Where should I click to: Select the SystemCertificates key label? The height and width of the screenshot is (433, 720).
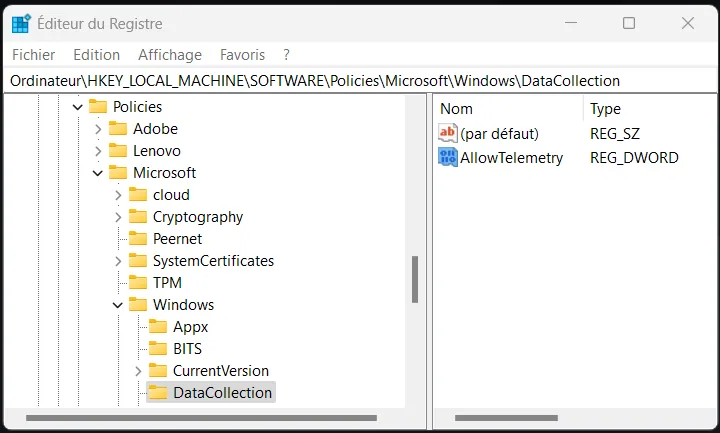[213, 261]
